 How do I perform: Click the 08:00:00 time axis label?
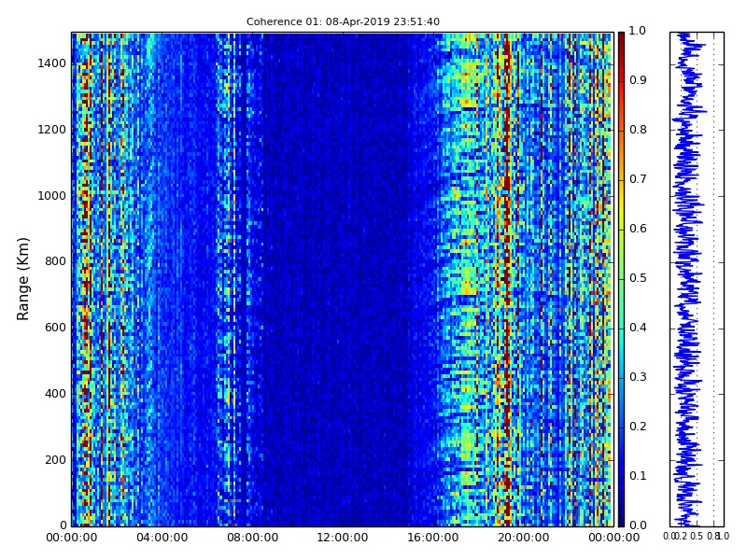(252, 538)
